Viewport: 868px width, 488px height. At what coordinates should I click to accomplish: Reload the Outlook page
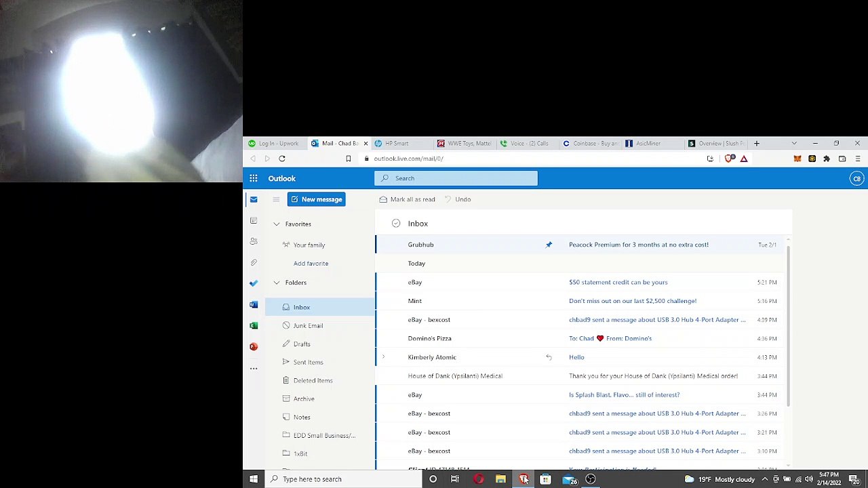282,159
